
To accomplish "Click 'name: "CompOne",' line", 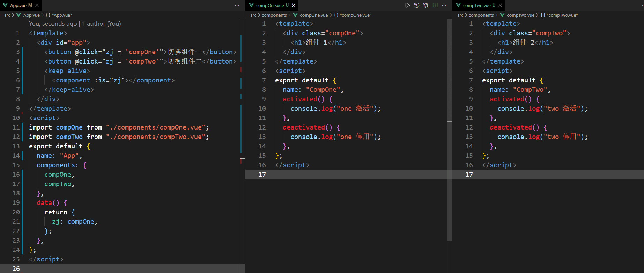I will coord(313,90).
